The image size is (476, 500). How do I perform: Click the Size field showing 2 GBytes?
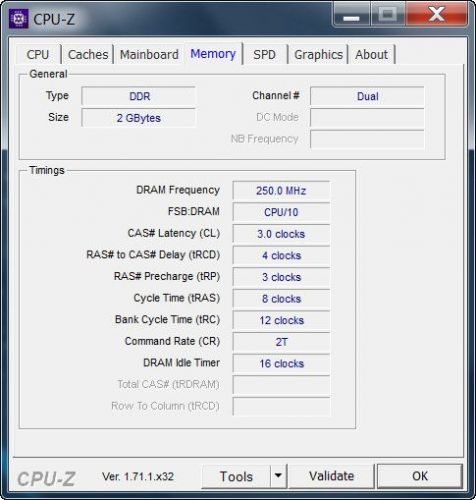pos(138,118)
